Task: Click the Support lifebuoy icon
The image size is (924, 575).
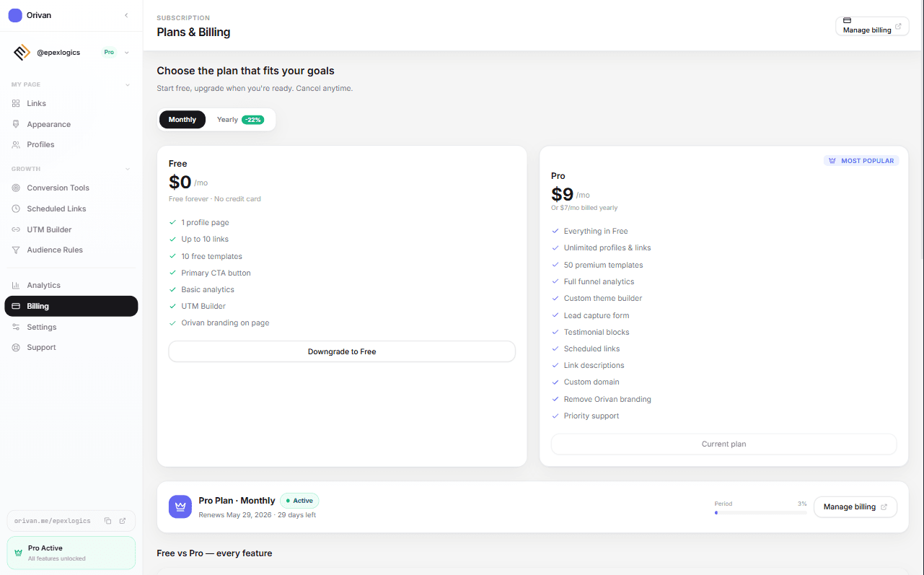Action: pos(16,347)
